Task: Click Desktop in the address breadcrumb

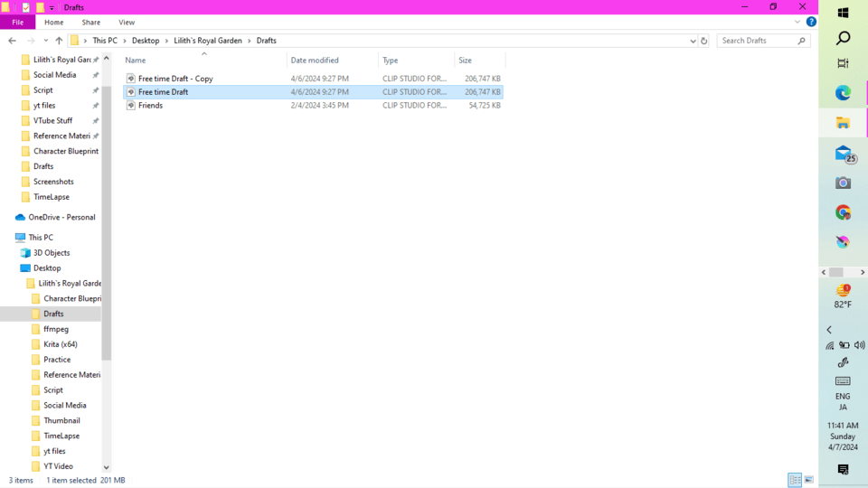Action: click(146, 41)
